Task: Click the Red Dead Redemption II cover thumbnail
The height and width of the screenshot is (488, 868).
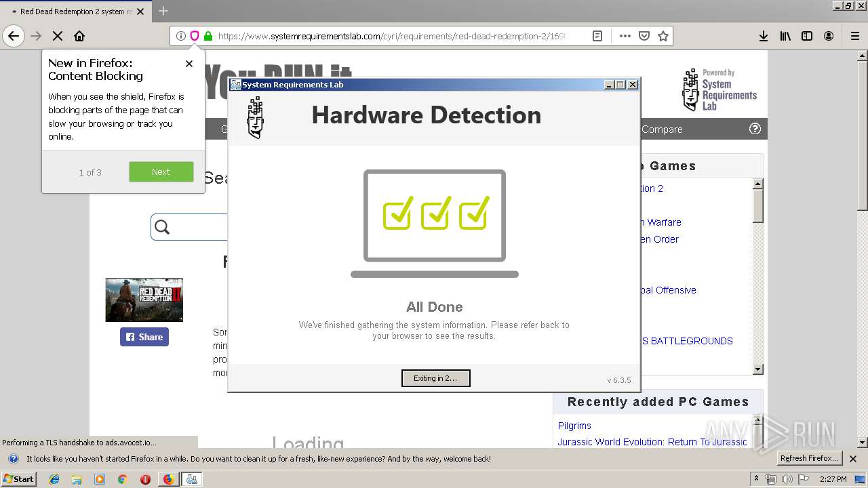Action: [144, 300]
